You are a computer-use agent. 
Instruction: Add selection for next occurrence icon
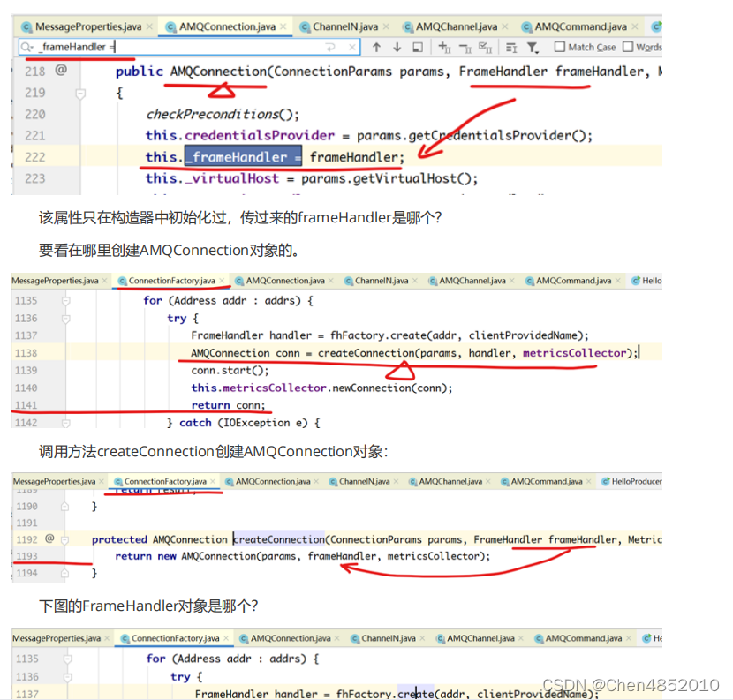coord(444,47)
